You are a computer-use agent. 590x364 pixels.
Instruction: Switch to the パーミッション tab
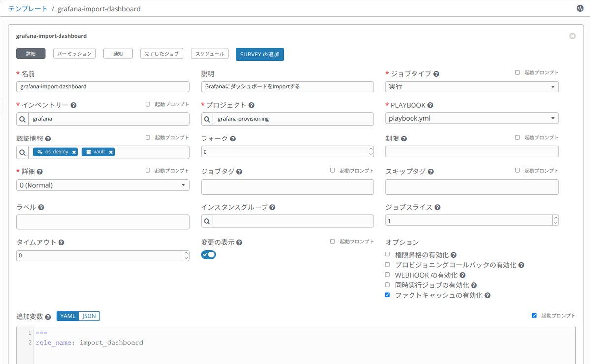pos(74,54)
